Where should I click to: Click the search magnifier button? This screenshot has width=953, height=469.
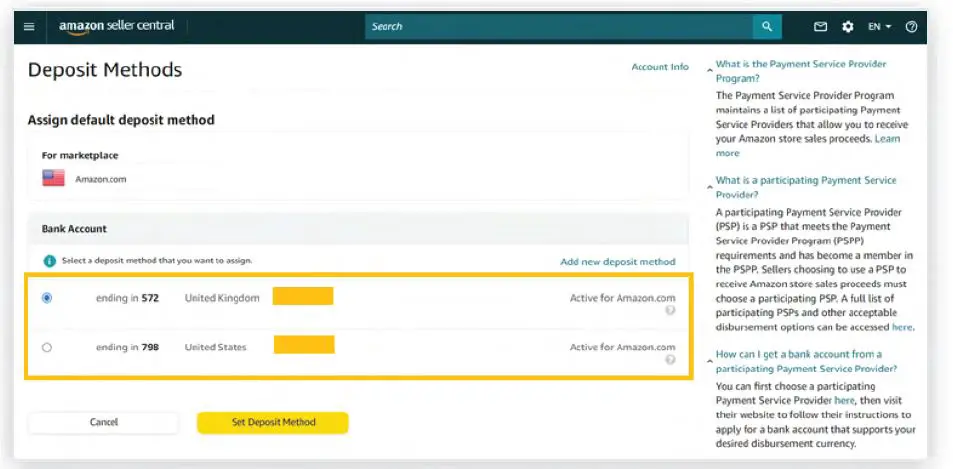pyautogui.click(x=767, y=27)
